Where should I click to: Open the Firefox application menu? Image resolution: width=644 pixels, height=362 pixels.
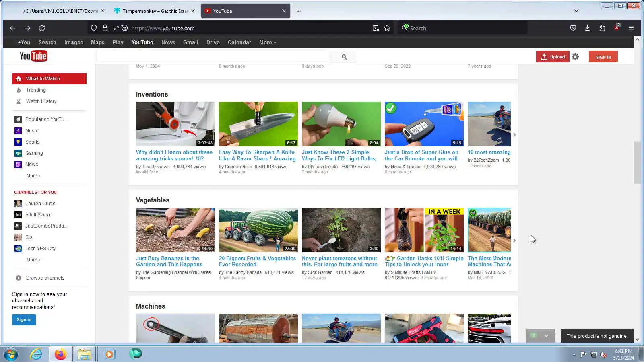[631, 28]
